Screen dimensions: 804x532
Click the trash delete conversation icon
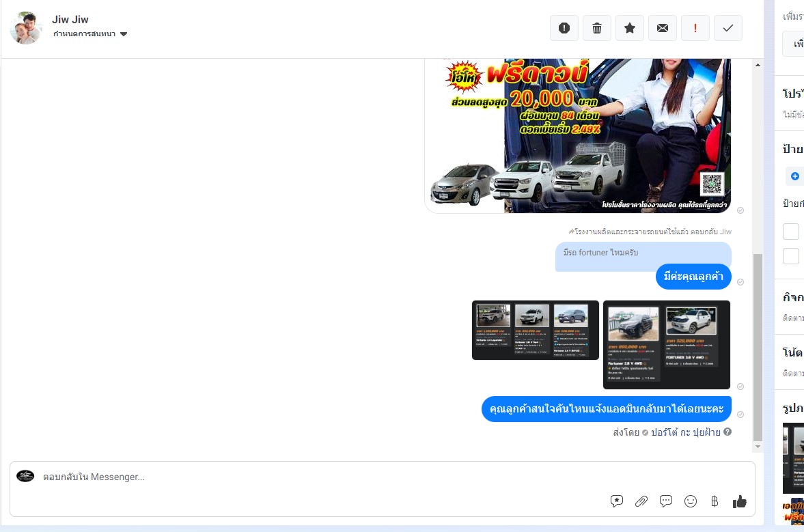tap(597, 28)
